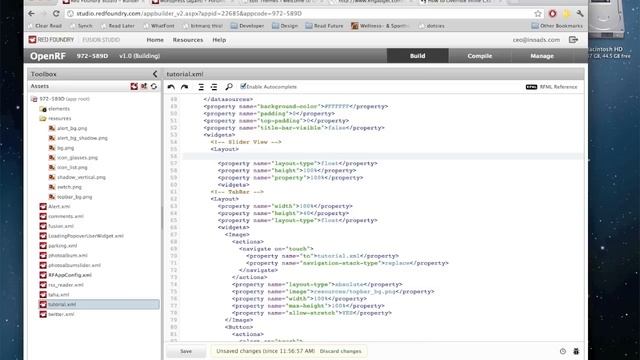The width and height of the screenshot is (640, 360).
Task: Click the Discard changes link
Action: pos(340,351)
